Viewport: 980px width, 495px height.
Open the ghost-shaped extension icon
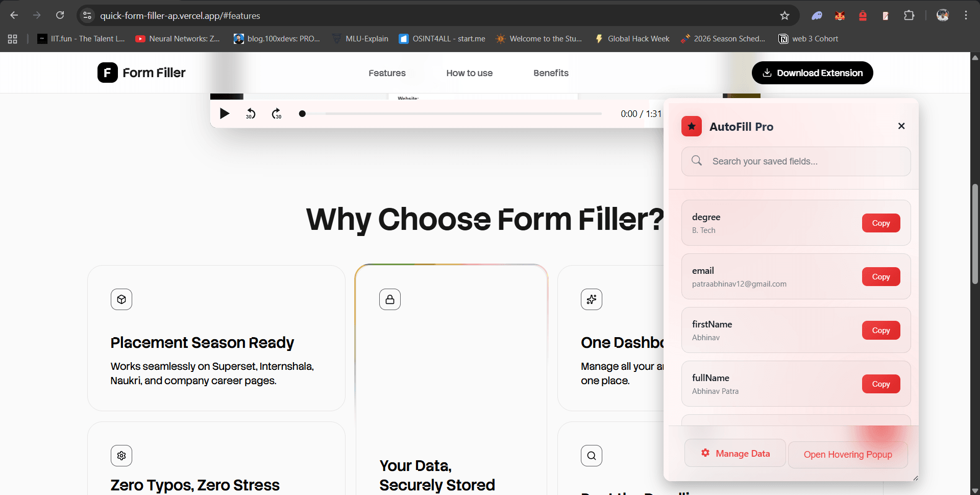(817, 15)
